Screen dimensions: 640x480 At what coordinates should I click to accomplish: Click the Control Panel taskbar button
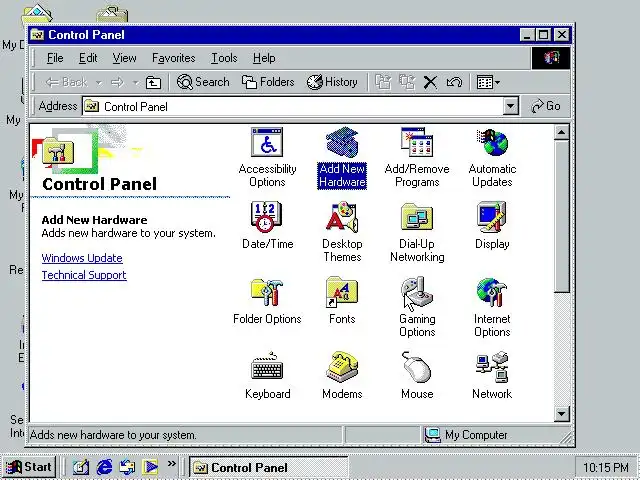269,467
